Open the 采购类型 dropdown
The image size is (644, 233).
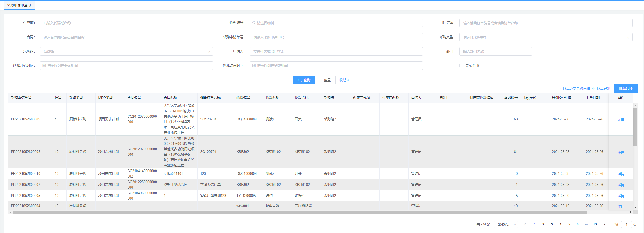point(546,37)
